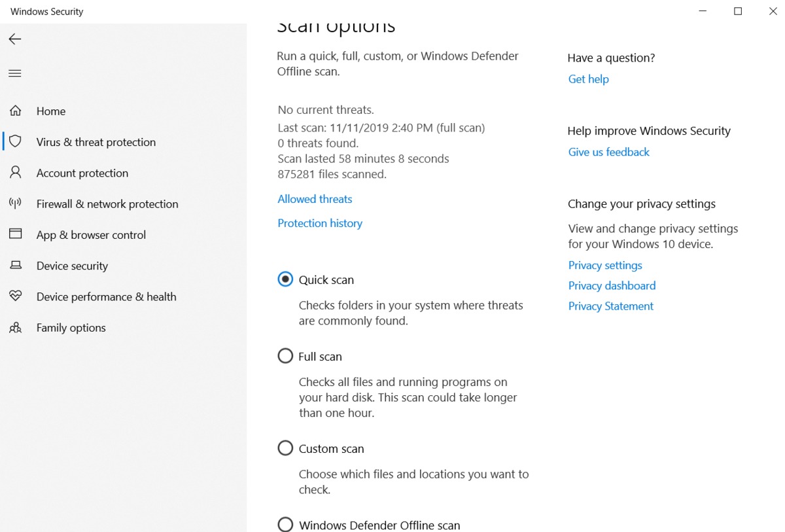Click 'Help improve Windows Security' heading
This screenshot has height=532, width=785.
pos(649,131)
